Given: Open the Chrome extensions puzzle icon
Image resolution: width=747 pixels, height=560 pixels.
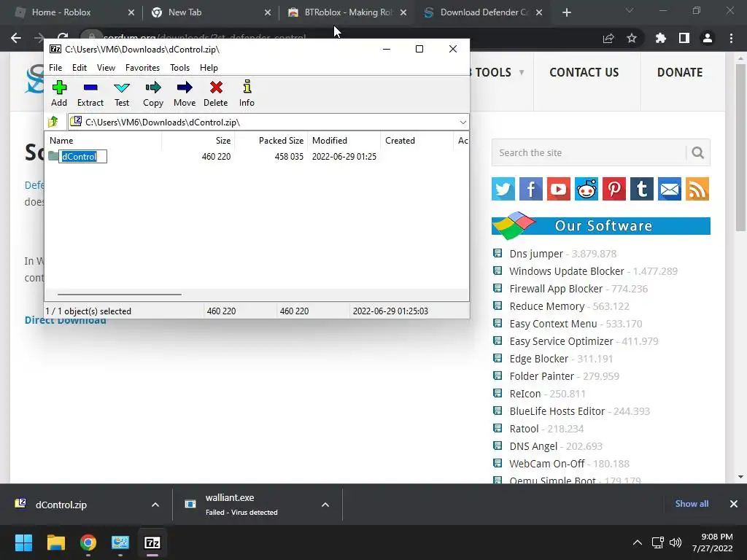Looking at the screenshot, I should [x=660, y=38].
